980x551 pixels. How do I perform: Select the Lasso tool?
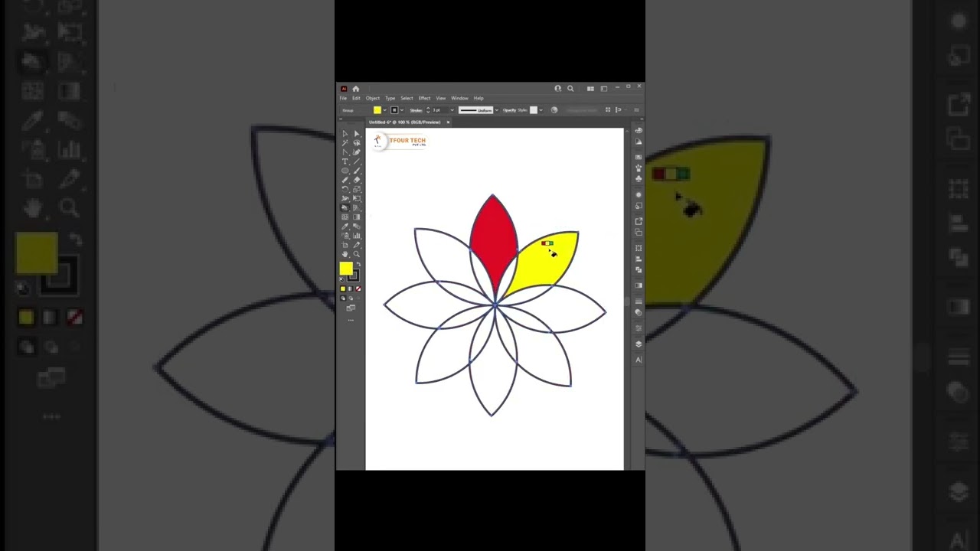357,143
